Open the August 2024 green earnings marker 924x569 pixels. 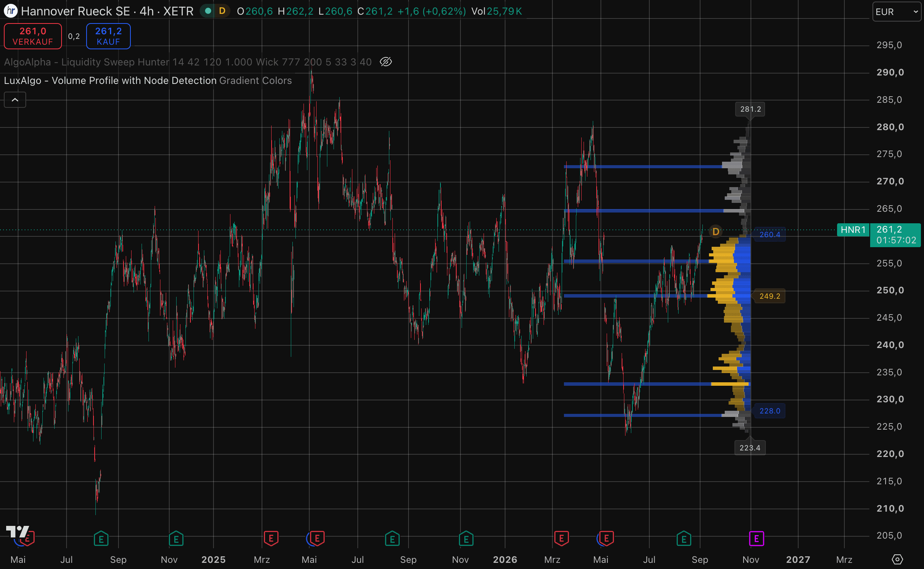tap(101, 539)
